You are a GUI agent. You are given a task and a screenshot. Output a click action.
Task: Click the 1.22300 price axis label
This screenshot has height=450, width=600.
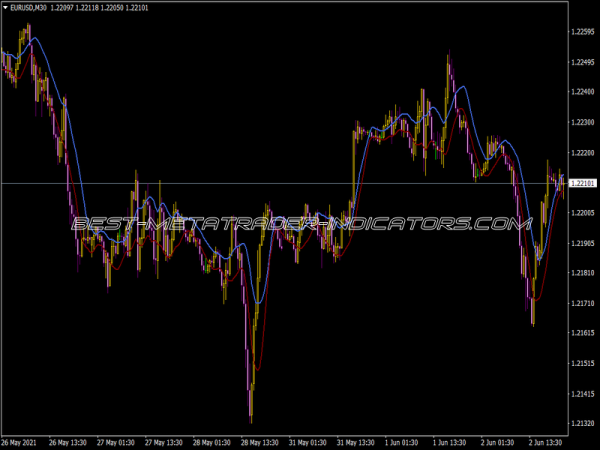[581, 122]
